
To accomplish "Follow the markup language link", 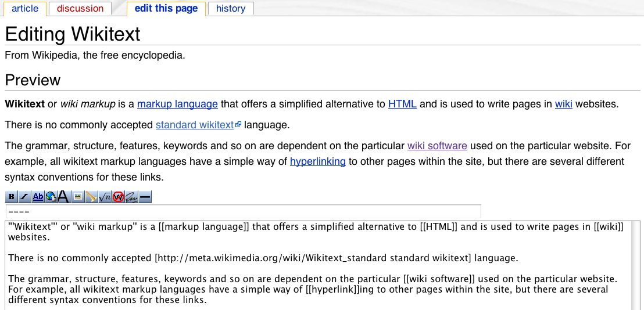I will [x=177, y=104].
